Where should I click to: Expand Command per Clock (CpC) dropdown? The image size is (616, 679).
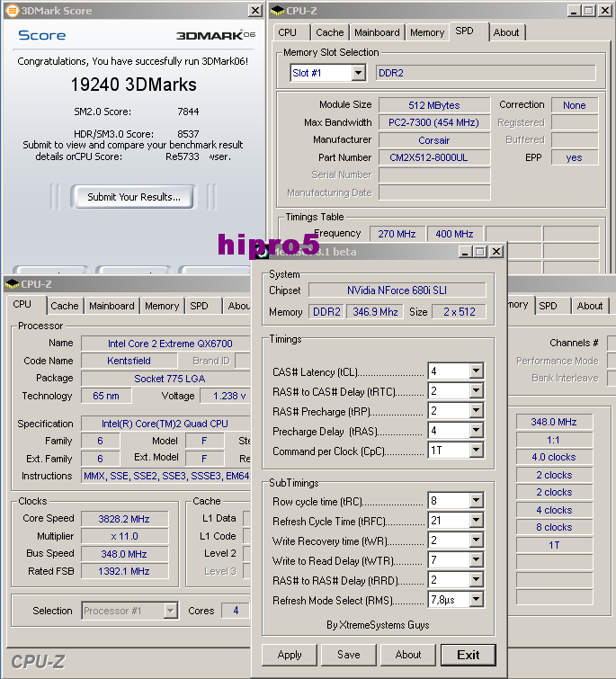click(x=477, y=451)
